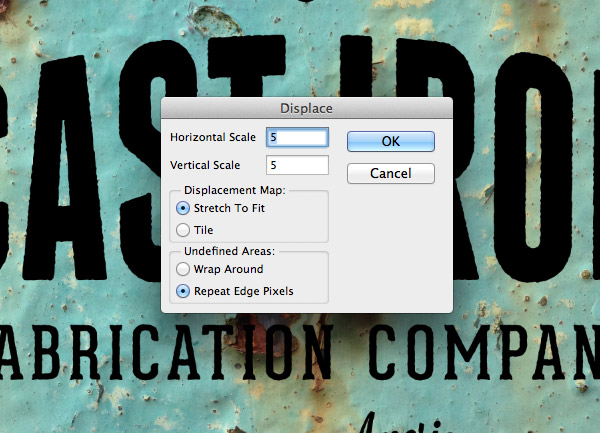Click the Undefined Areas group label
Screen dimensions: 600x433
click(229, 251)
